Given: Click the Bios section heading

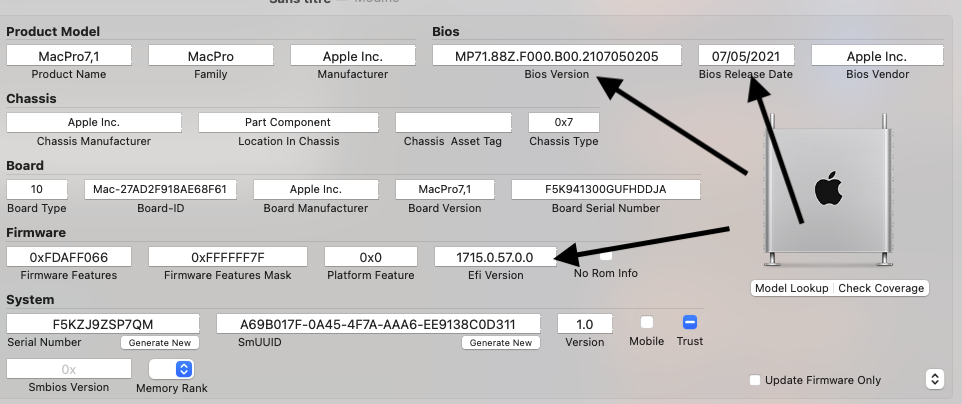Looking at the screenshot, I should [445, 31].
